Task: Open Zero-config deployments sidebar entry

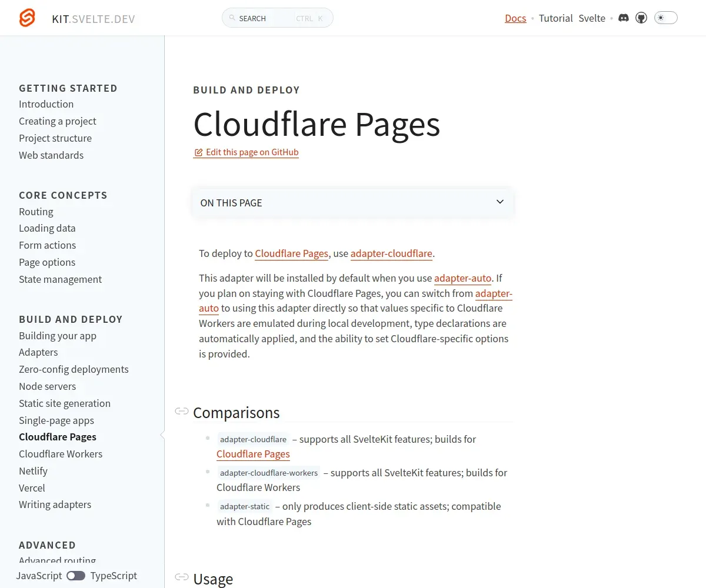Action: (x=74, y=369)
